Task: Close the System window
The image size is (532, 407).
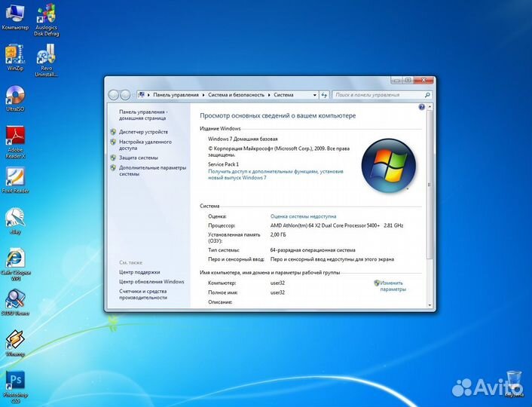Action: [x=423, y=81]
